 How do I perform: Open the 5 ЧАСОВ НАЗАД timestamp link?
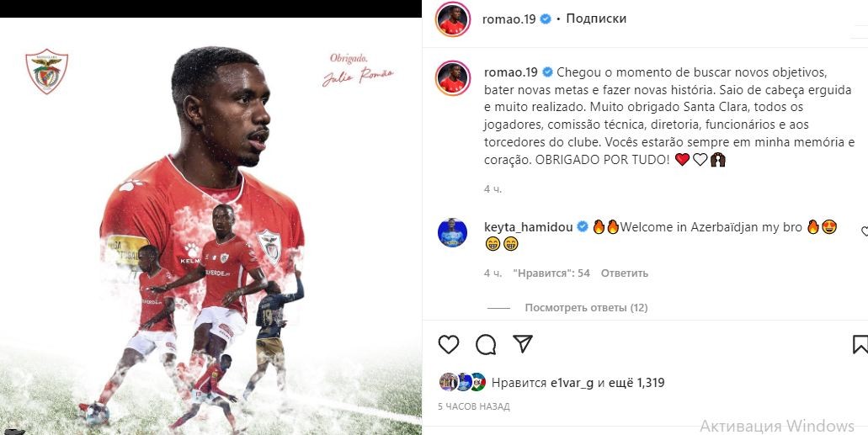pyautogui.click(x=474, y=406)
